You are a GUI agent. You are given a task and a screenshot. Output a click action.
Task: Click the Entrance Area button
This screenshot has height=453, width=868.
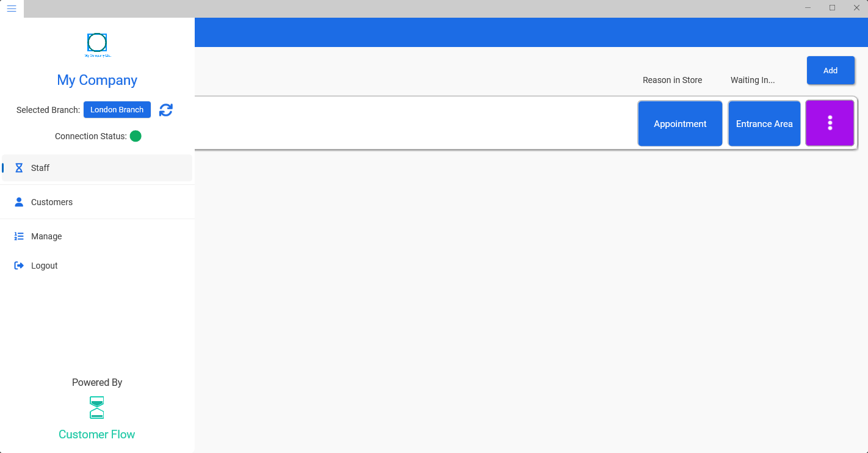tap(764, 123)
